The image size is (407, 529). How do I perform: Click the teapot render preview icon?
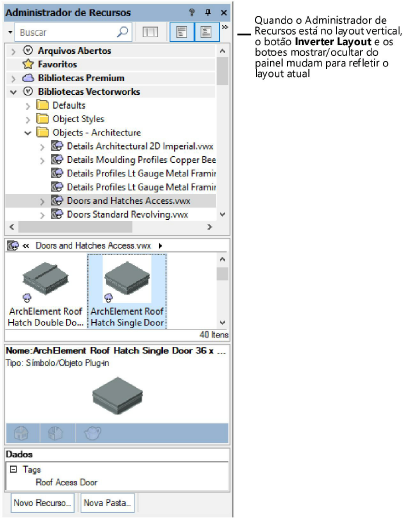click(92, 433)
